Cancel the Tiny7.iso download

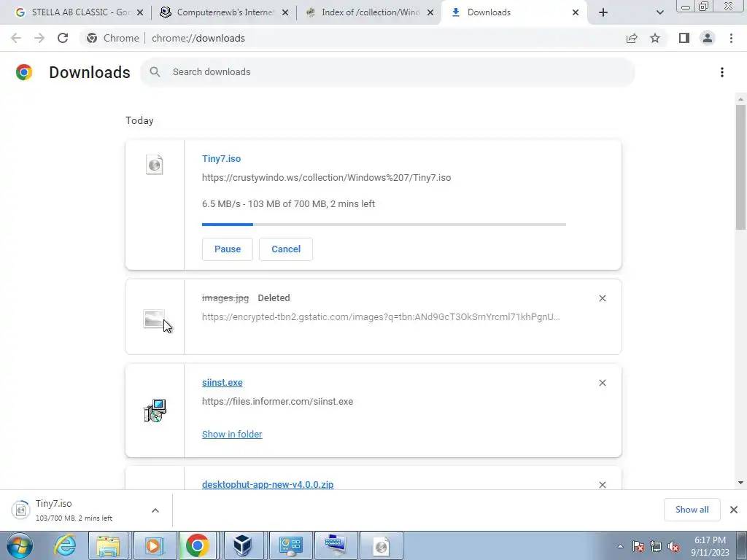pos(286,249)
